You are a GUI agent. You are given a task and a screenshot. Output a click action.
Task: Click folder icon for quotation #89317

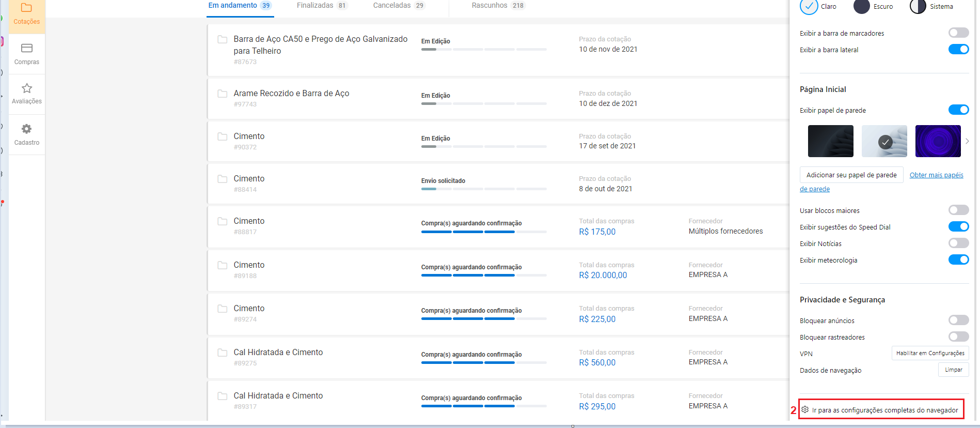point(223,396)
